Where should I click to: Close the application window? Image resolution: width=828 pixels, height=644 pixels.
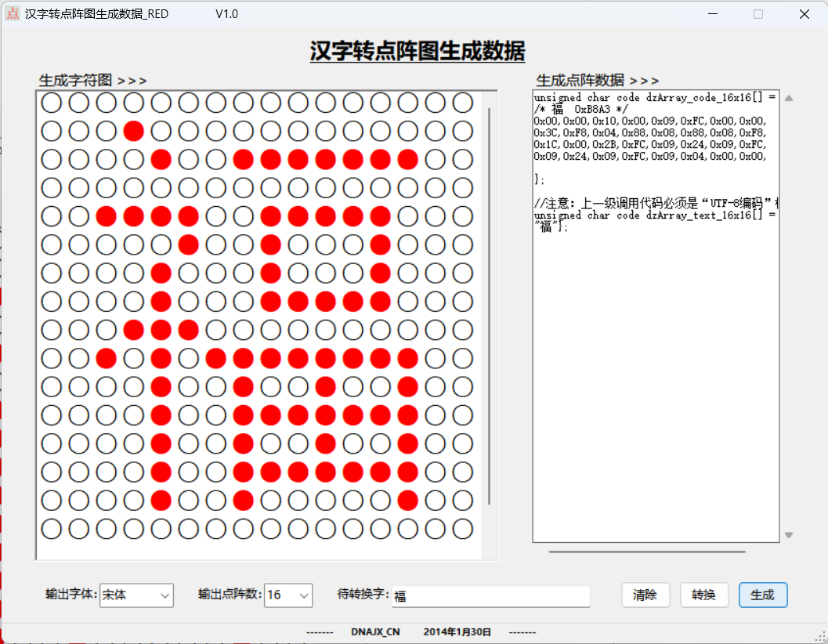click(804, 14)
